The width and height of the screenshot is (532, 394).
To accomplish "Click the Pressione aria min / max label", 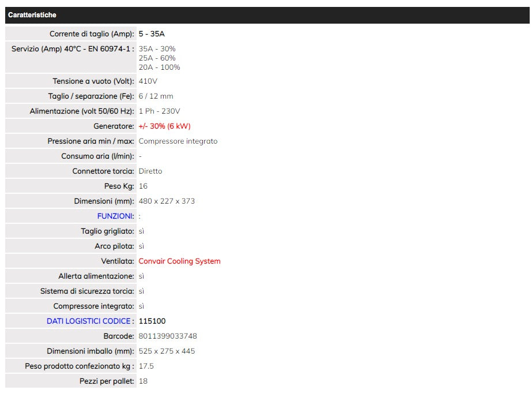I will pyautogui.click(x=91, y=141).
